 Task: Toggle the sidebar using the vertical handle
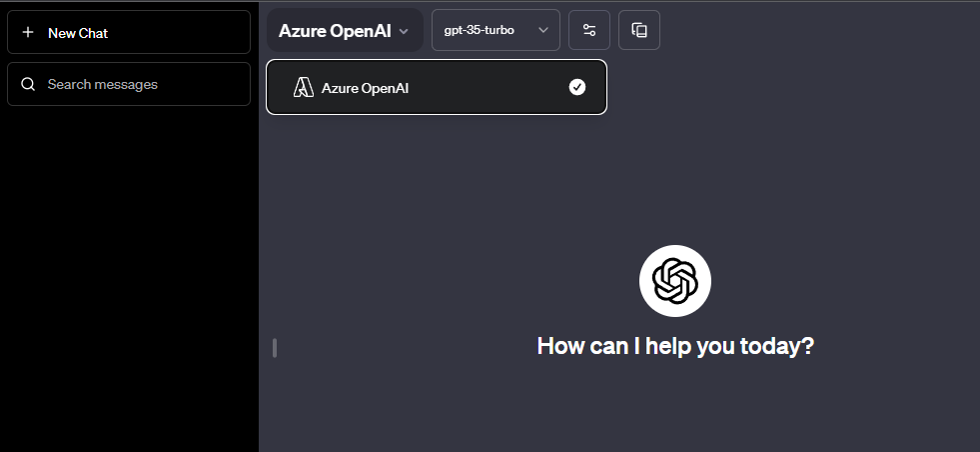tap(275, 348)
